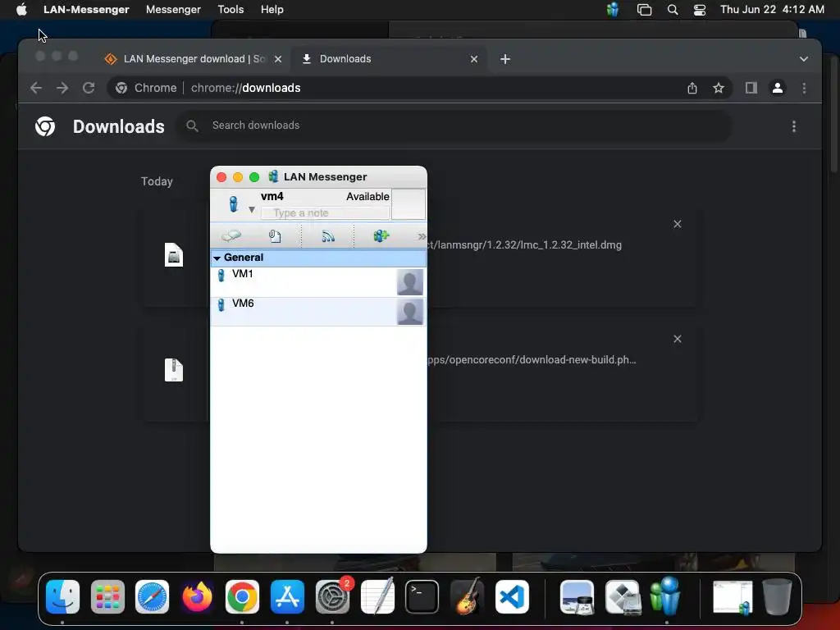Select the VM1 contact
This screenshot has height=630, width=840.
[318, 282]
